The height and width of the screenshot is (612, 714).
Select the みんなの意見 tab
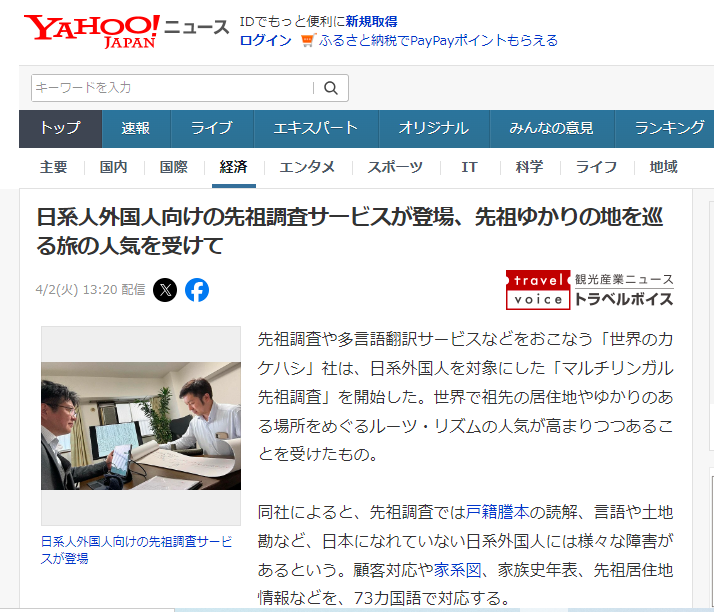point(551,128)
